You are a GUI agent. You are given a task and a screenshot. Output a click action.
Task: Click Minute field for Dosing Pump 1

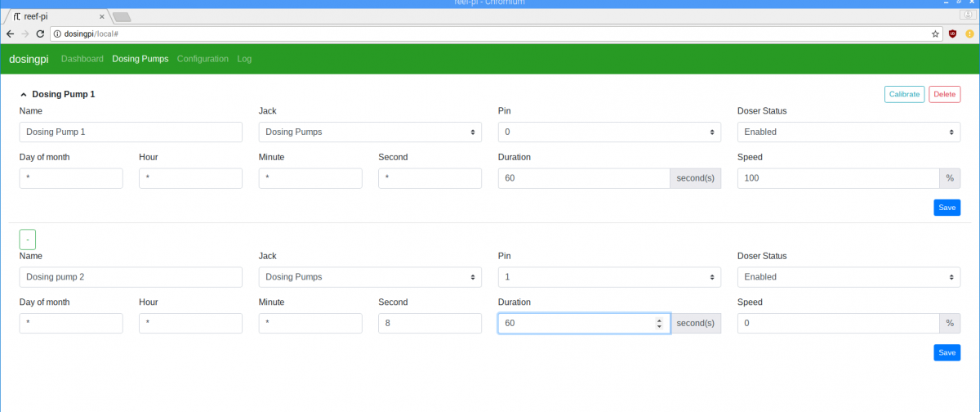point(310,178)
